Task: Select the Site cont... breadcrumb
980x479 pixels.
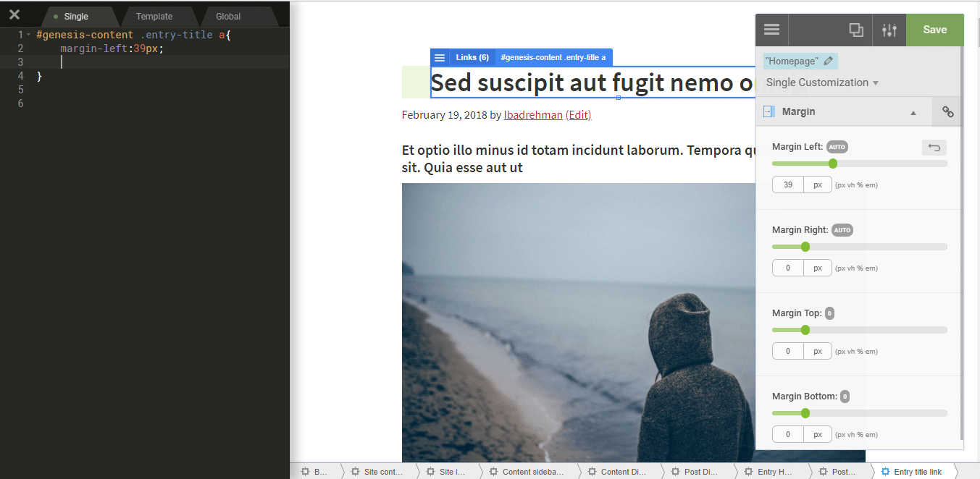Action: tap(377, 472)
